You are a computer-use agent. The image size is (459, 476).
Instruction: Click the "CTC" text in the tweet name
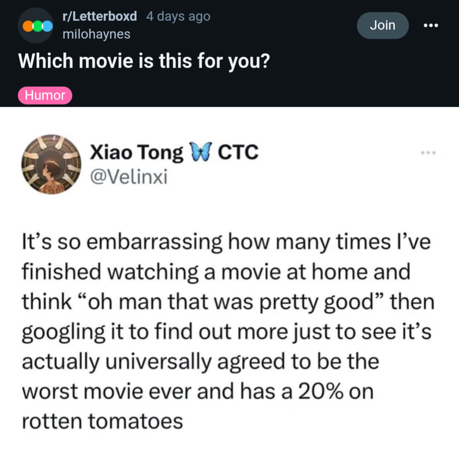click(238, 152)
